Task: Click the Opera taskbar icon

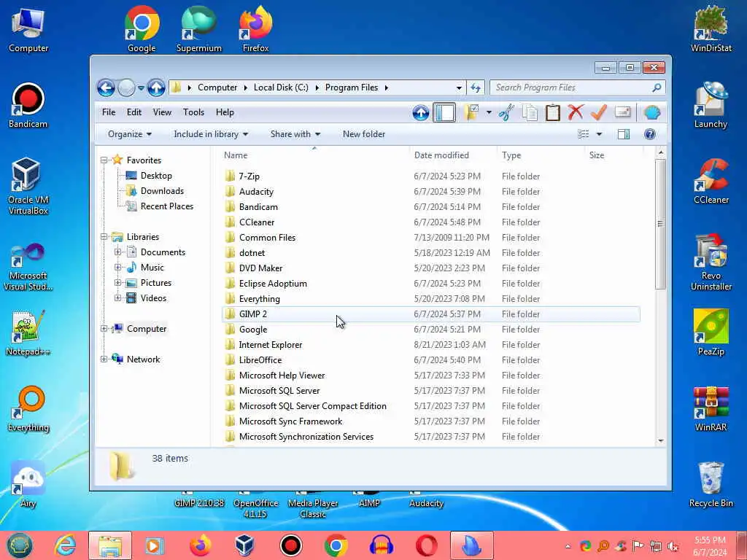Action: point(426,545)
